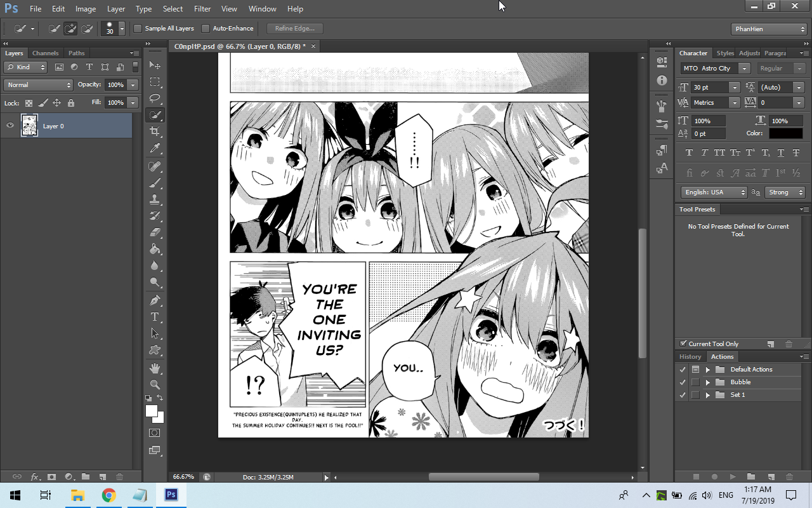Select the Blur tool
The height and width of the screenshot is (508, 812).
click(x=155, y=265)
